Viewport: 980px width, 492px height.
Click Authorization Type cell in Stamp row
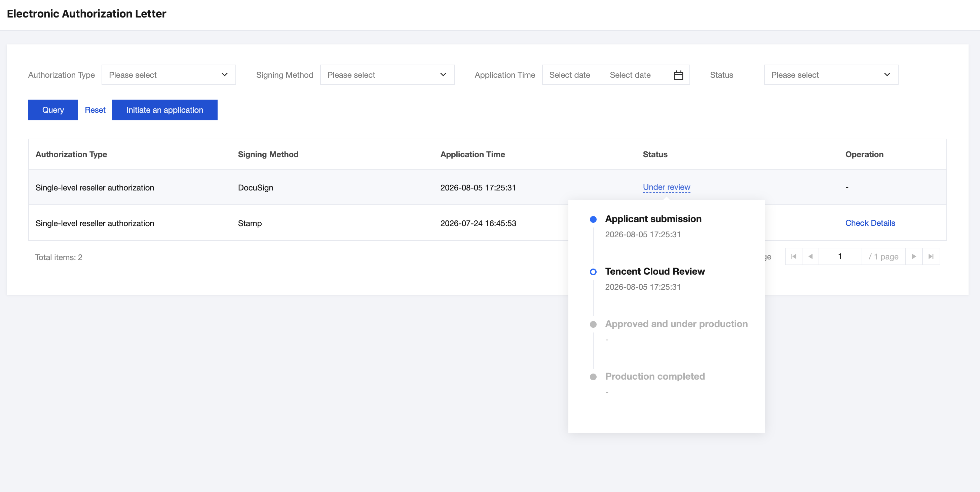[95, 223]
